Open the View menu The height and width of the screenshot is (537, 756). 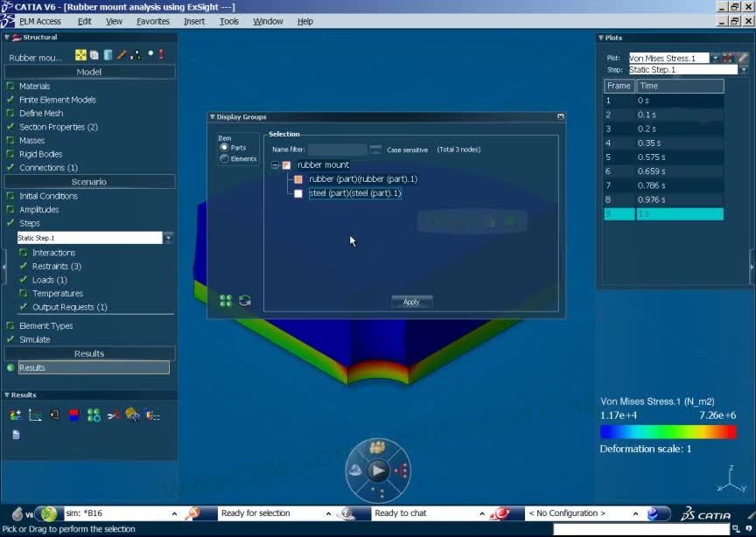[x=114, y=21]
